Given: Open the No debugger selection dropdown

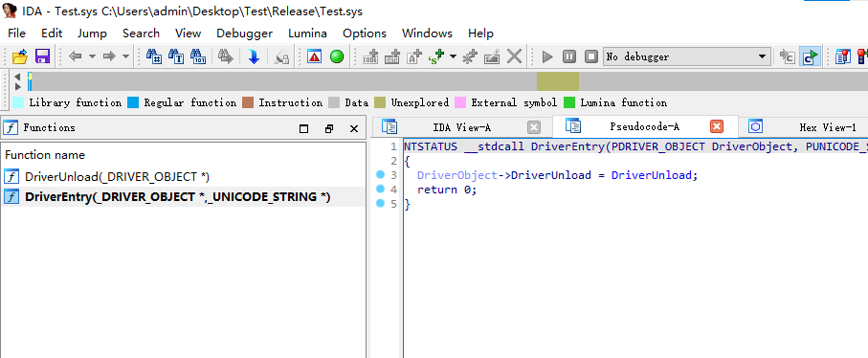Looking at the screenshot, I should [x=686, y=56].
